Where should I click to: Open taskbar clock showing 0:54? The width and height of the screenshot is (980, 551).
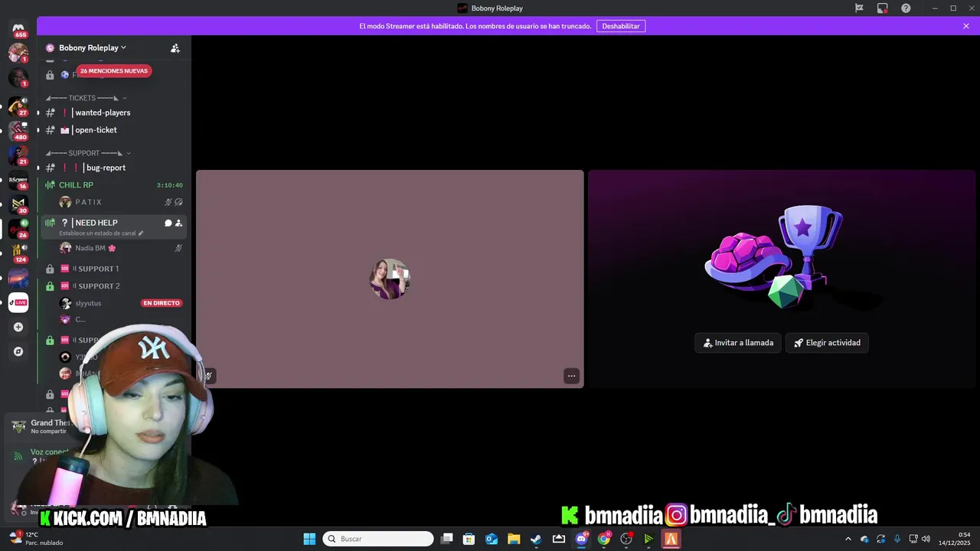tap(952, 539)
